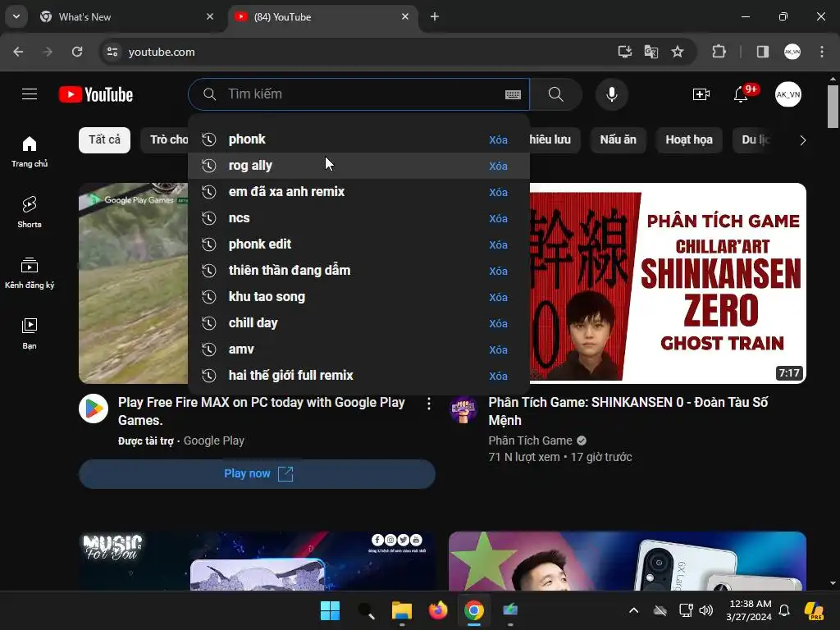Open the notifications bell
Viewport: 840px width, 630px height.
741,94
